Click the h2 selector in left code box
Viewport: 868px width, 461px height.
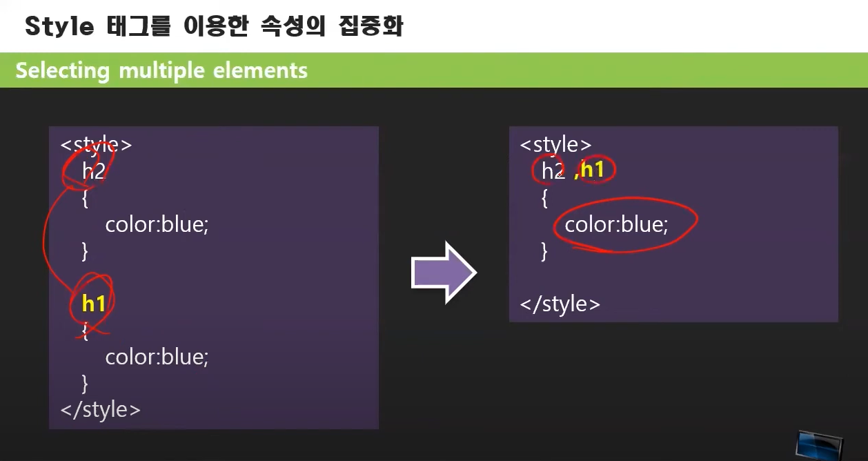pyautogui.click(x=93, y=171)
